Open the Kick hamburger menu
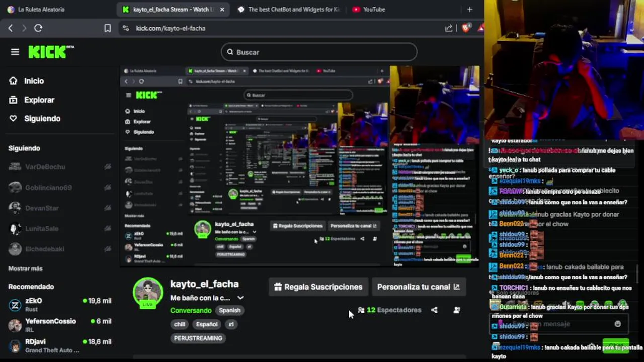This screenshot has height=362, width=644. pyautogui.click(x=15, y=52)
